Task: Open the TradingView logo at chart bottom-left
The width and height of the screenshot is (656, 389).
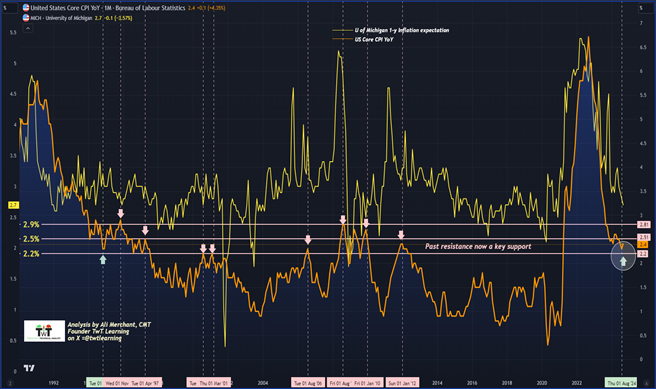Action: (x=29, y=368)
